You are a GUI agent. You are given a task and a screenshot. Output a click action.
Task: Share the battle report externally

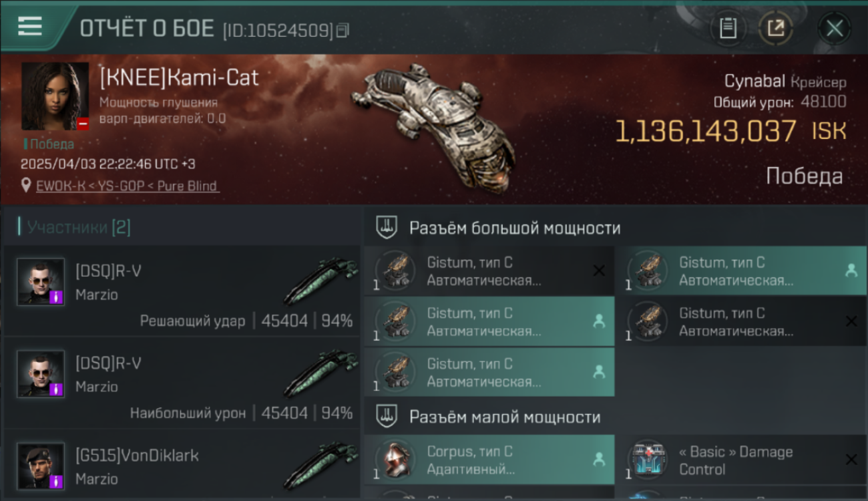coord(776,29)
